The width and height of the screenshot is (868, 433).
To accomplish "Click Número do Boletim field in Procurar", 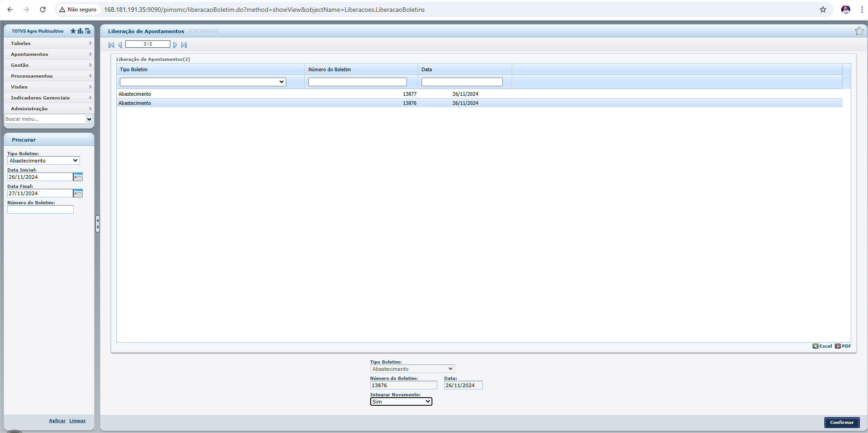I will tap(40, 210).
